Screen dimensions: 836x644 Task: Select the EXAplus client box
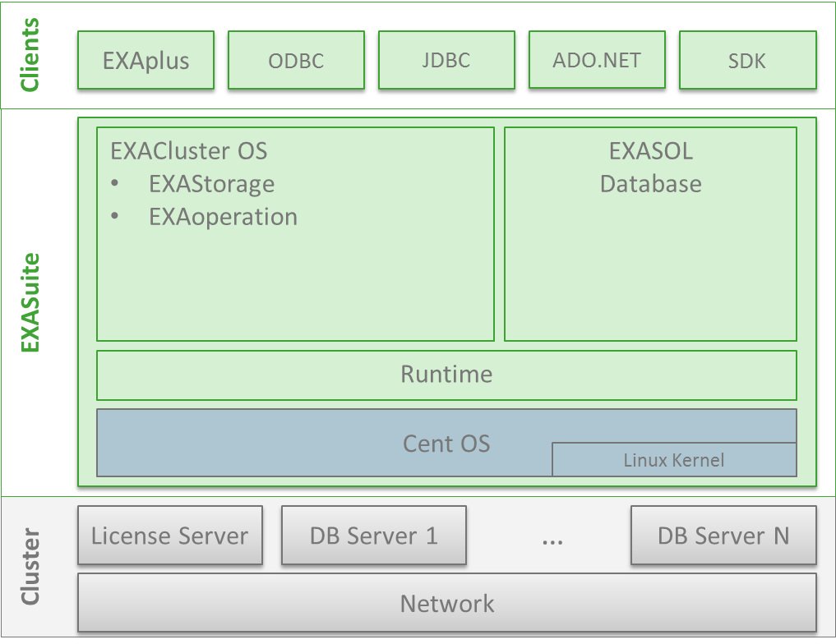145,59
